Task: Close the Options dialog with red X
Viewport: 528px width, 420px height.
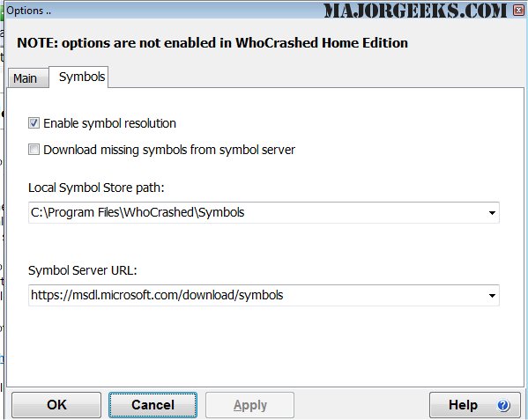Action: (519, 10)
